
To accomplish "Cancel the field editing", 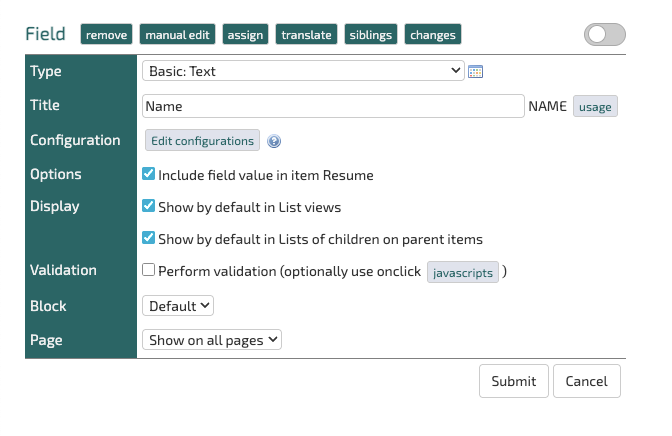I will pyautogui.click(x=587, y=381).
